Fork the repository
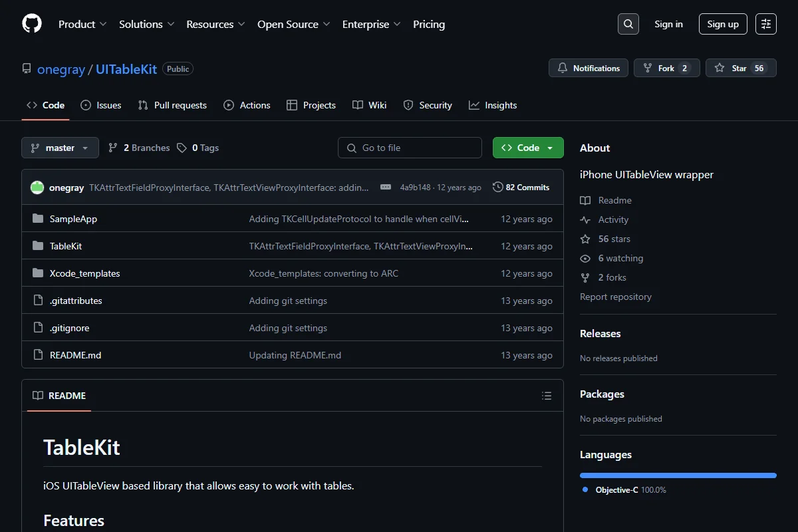The width and height of the screenshot is (798, 532). click(x=666, y=68)
